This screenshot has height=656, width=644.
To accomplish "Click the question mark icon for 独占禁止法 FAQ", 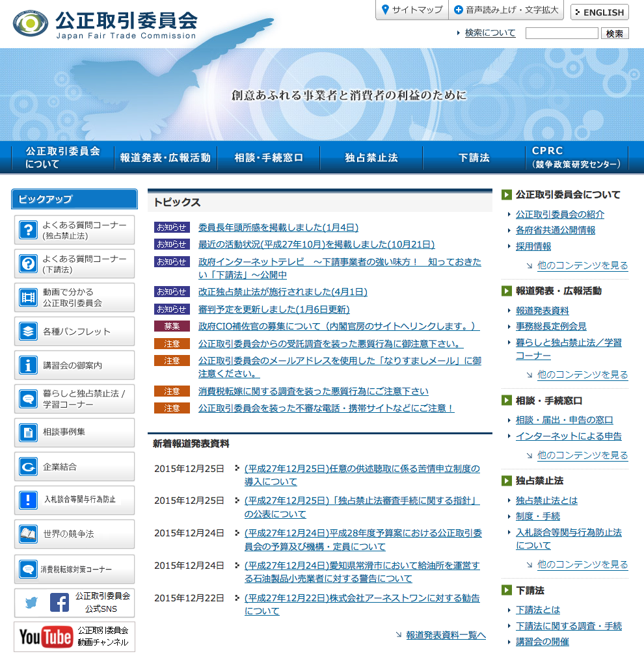I will (28, 230).
